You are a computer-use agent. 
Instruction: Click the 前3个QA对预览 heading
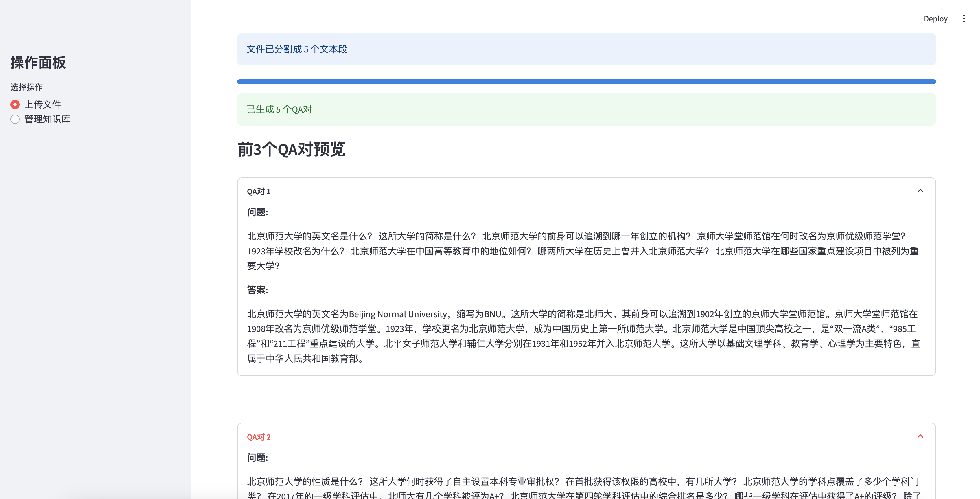coord(291,149)
